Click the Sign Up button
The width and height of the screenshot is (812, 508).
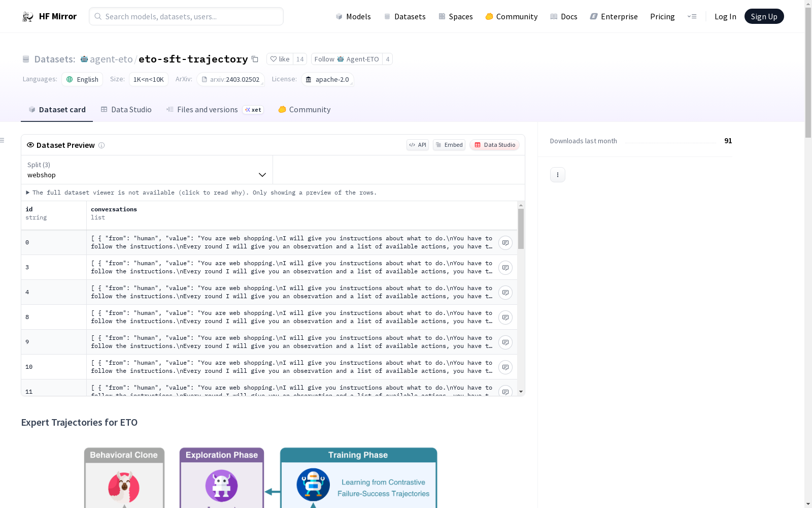click(x=764, y=17)
